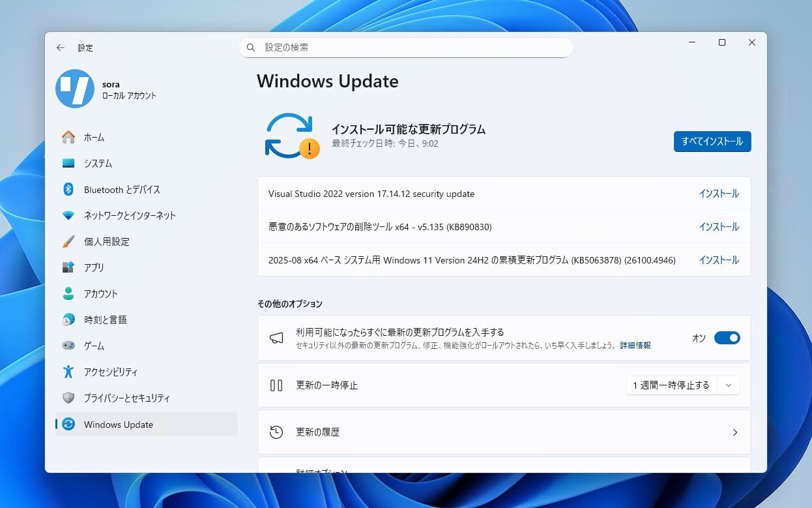Screen dimensions: 812x508
Task: Select アクセシビリティ label in sidebar
Action: coord(111,372)
